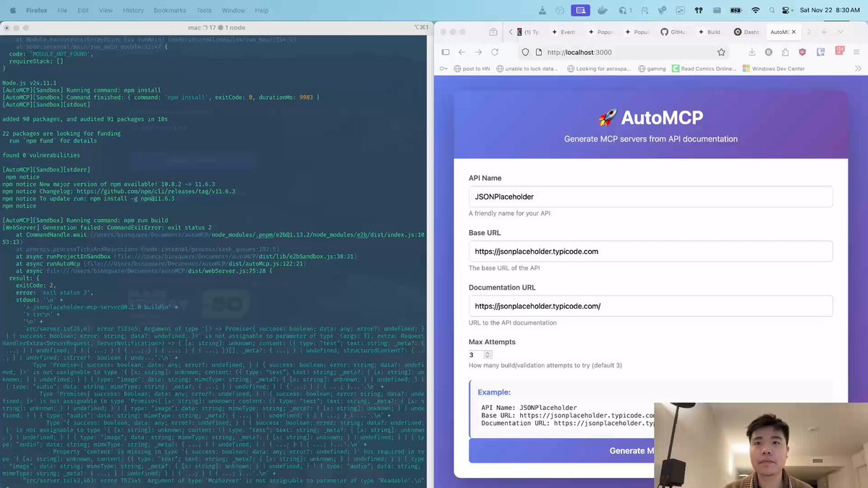This screenshot has height=488, width=868.
Task: Click 'npm run build' line in terminal
Action: [85, 220]
